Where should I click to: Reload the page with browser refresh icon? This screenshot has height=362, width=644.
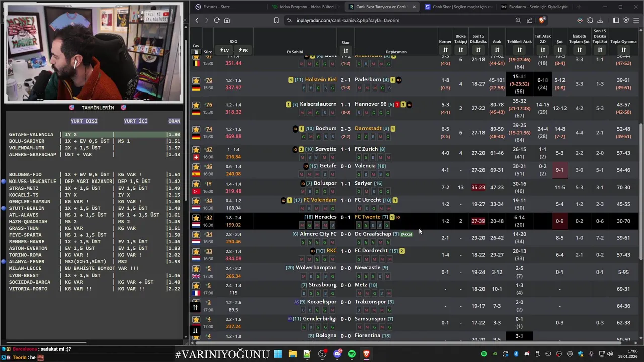216,20
